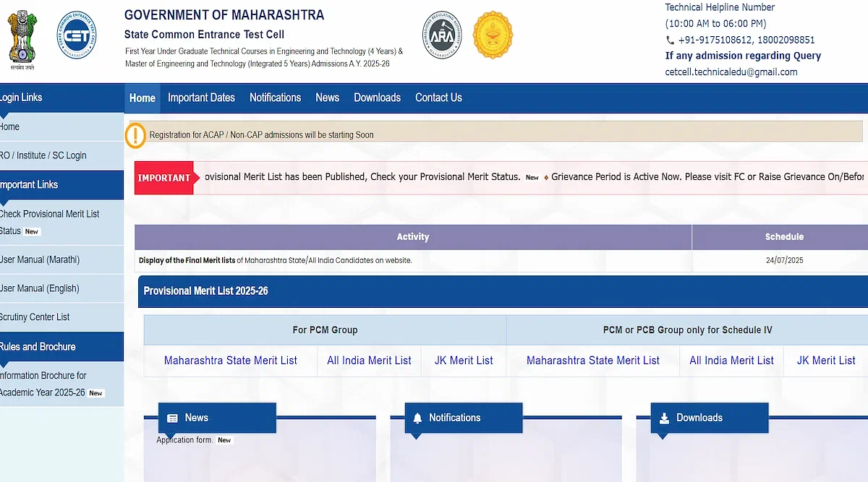
Task: Click the Notifications bell icon
Action: tap(417, 418)
